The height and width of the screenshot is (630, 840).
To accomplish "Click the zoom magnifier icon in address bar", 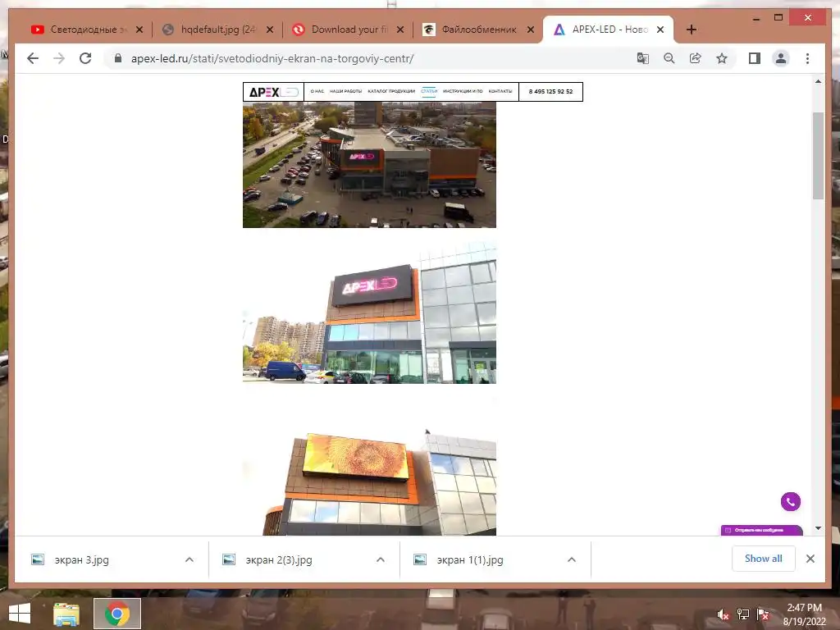I will pos(669,58).
